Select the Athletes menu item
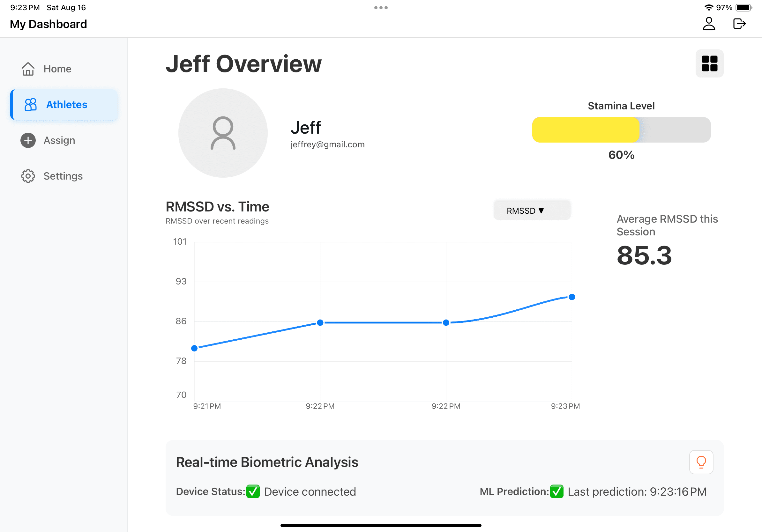The width and height of the screenshot is (762, 532). click(64, 105)
